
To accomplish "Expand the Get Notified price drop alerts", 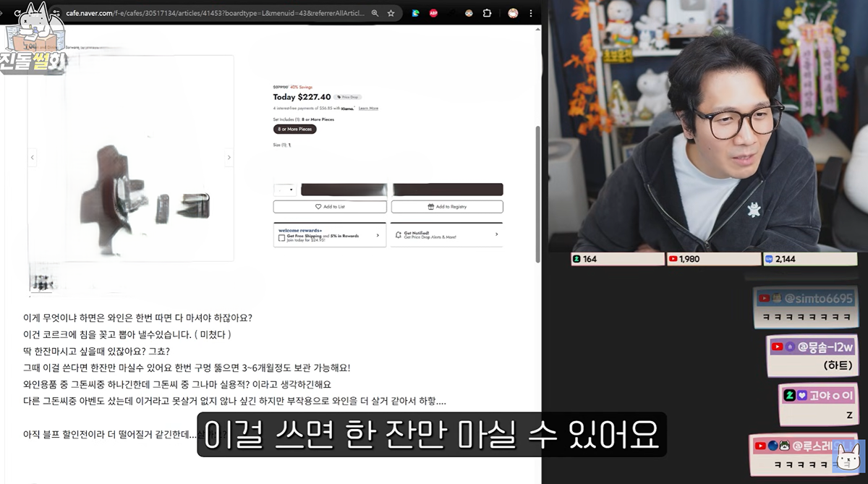I will pos(446,235).
